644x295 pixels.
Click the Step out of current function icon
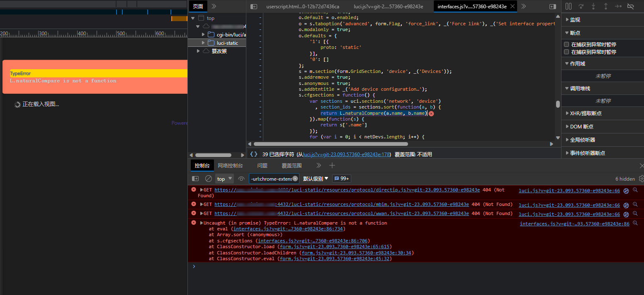coord(606,6)
